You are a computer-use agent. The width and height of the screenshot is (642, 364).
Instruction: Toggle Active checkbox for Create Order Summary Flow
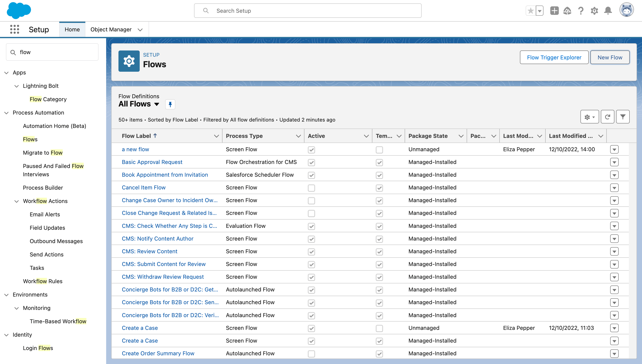point(311,353)
